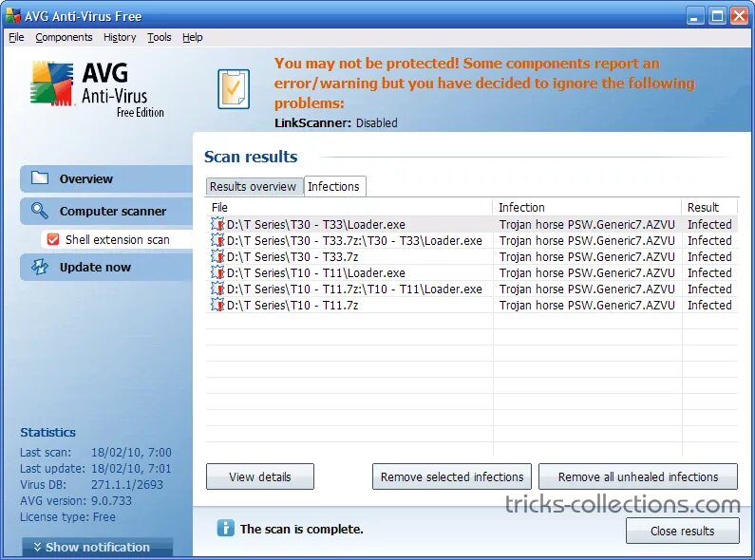Select Shell extension scan sidebar item
Screen dimensions: 755x560
click(117, 239)
